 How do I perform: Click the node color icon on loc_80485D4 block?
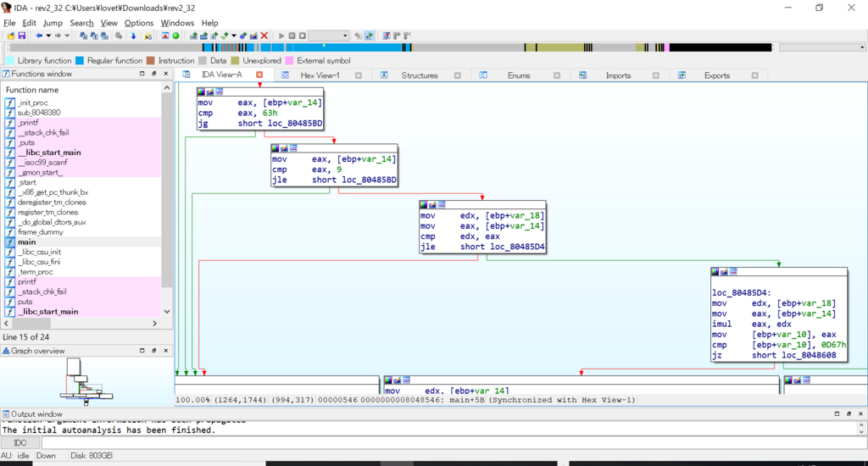(x=715, y=272)
